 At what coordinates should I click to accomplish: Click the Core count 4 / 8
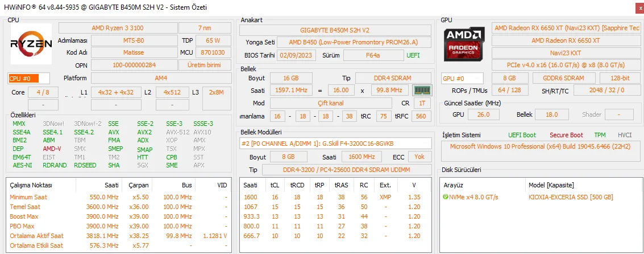coord(43,92)
